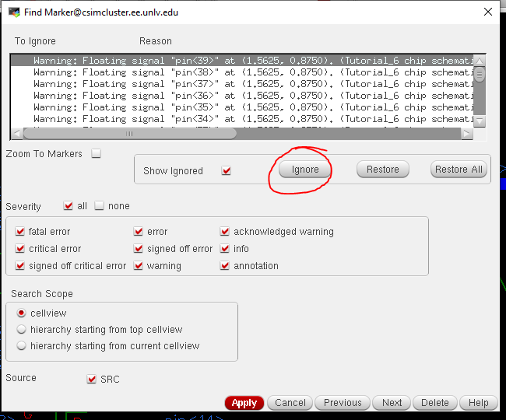Select the pin<34> floating signal warning

(242, 119)
